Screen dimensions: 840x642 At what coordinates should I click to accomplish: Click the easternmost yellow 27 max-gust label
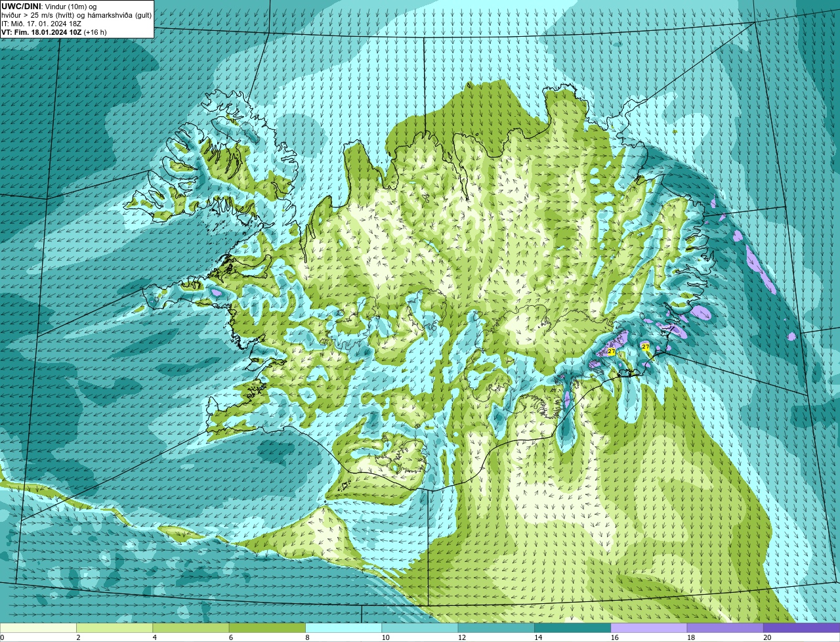click(645, 347)
